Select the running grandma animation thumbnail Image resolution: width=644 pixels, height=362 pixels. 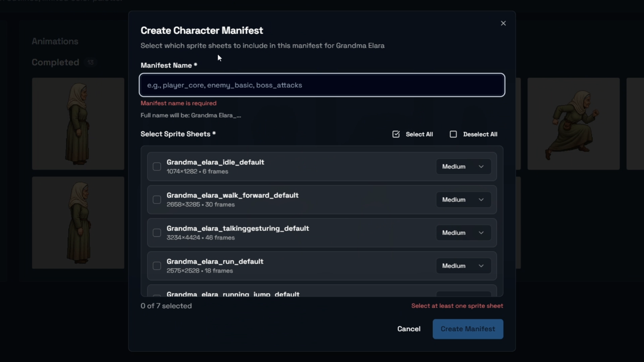click(x=573, y=124)
